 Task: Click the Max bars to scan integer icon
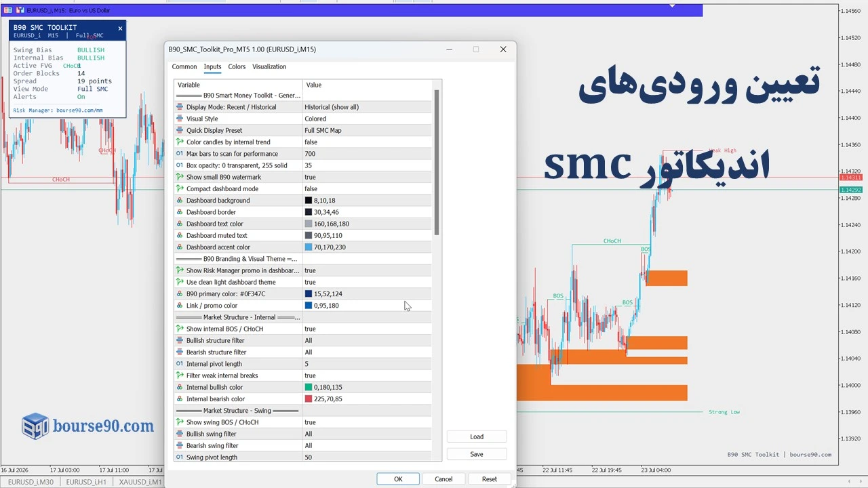[x=180, y=154]
